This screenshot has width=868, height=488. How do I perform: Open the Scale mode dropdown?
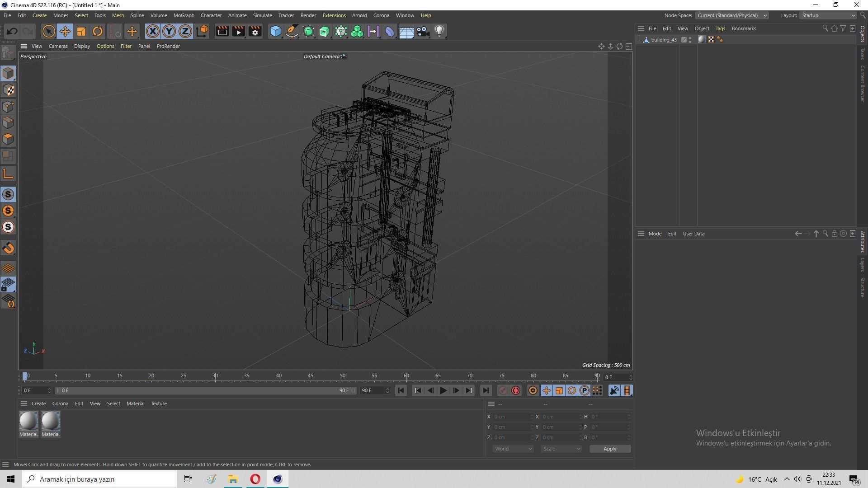tap(561, 449)
